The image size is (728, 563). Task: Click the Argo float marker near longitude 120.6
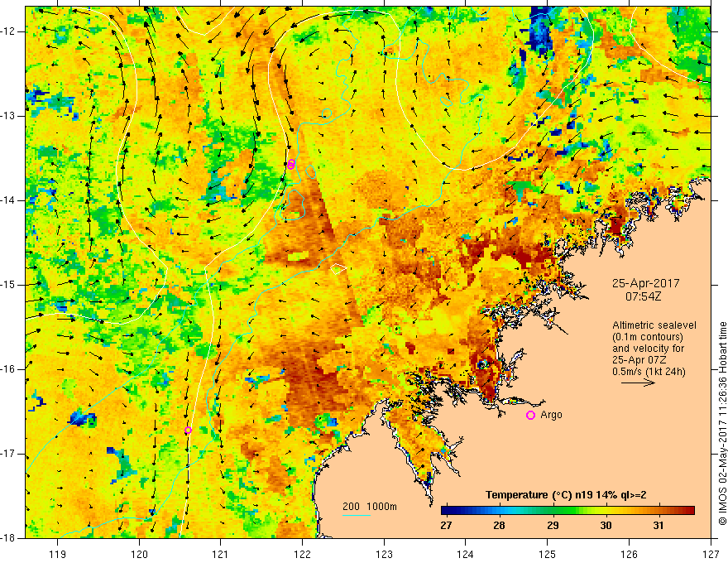pos(188,431)
